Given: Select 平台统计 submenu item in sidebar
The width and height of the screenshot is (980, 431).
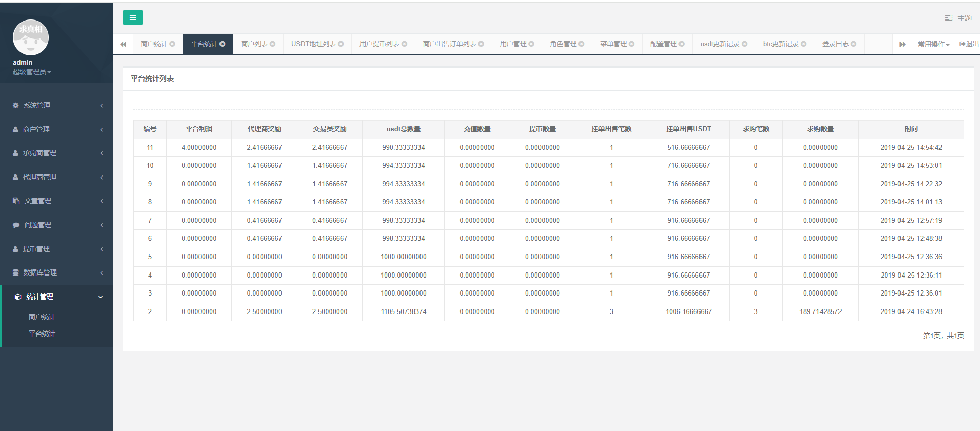Looking at the screenshot, I should click(42, 334).
